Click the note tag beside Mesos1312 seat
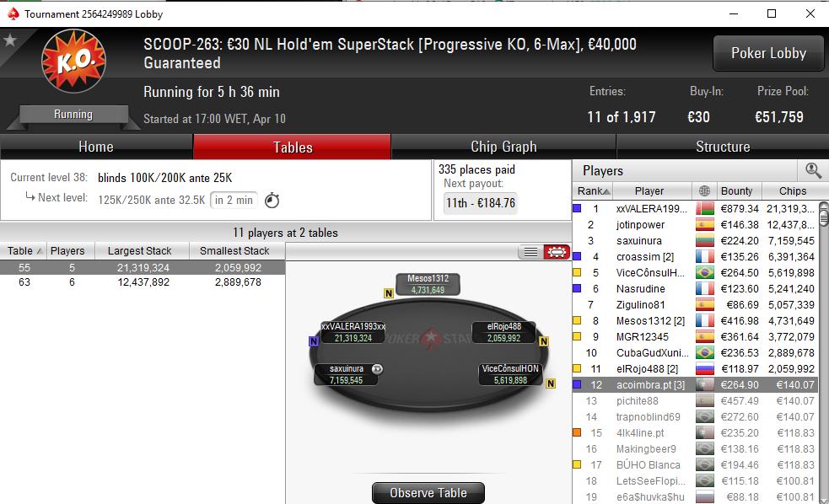Screen dimensions: 829x504 pos(389,293)
